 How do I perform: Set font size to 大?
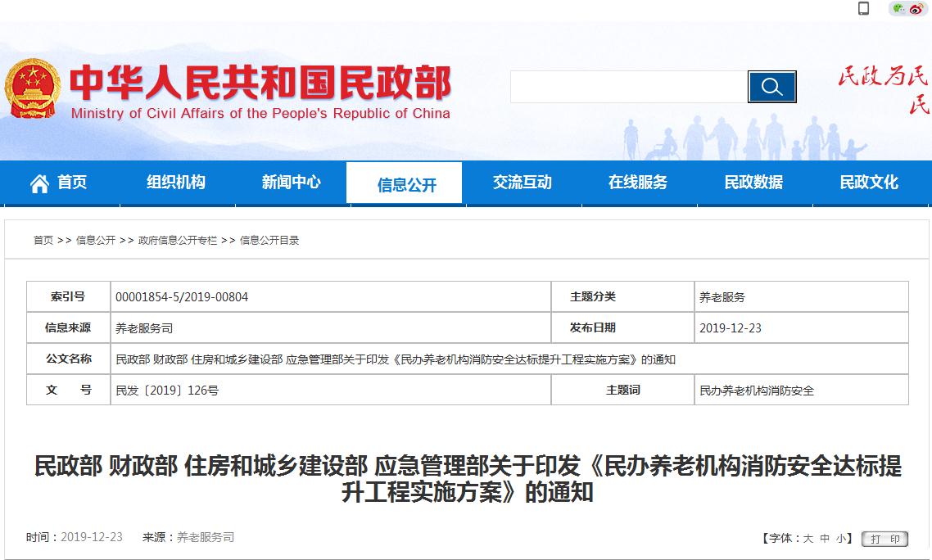coord(808,539)
